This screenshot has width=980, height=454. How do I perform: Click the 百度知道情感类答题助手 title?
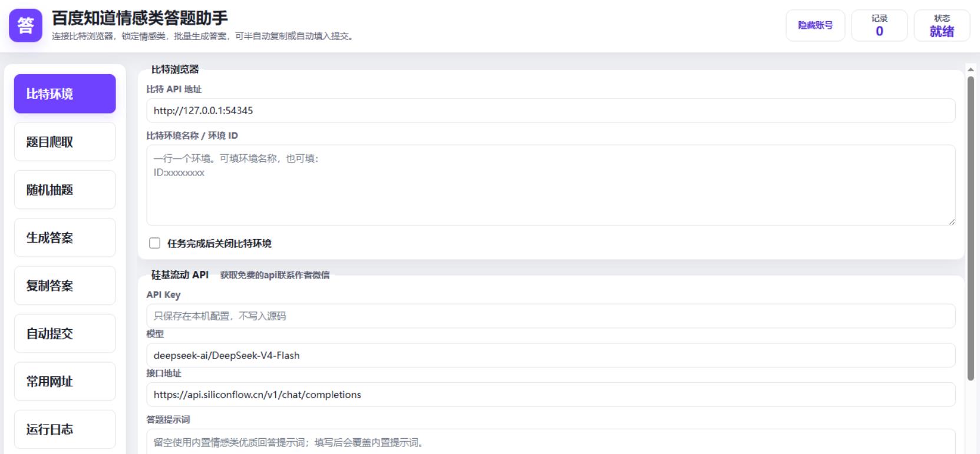140,18
